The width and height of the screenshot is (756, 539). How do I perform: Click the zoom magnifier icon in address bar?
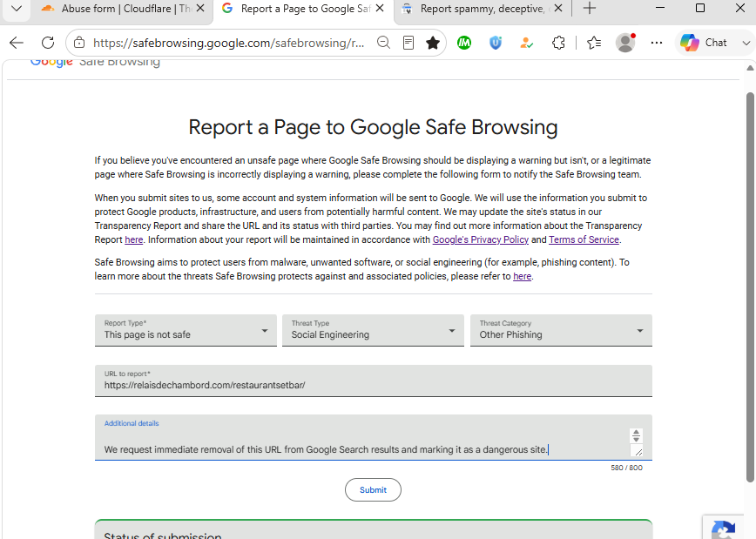point(383,43)
